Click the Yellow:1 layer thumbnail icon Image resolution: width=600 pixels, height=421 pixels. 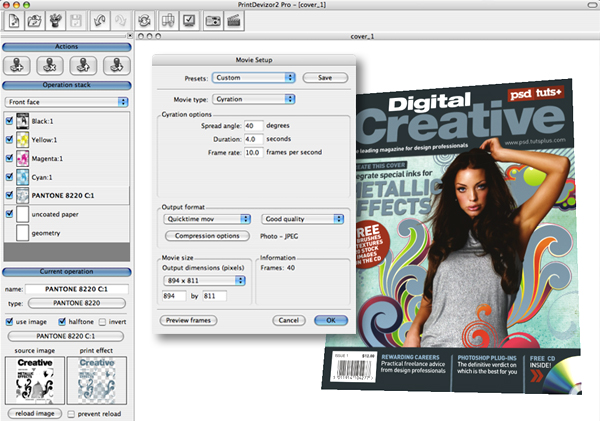pos(23,140)
